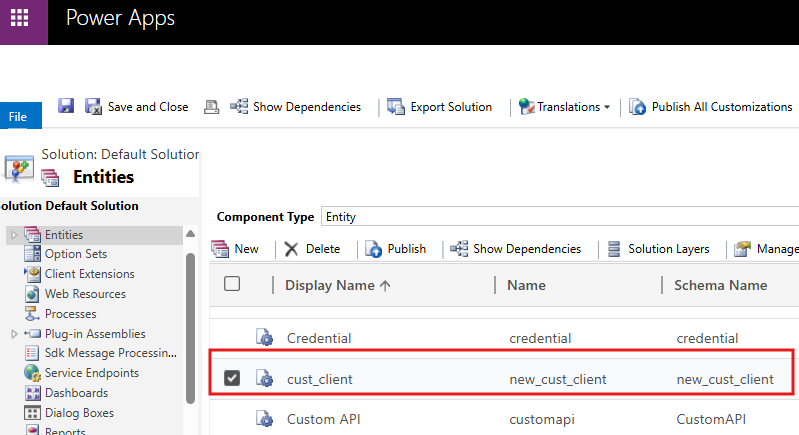The height and width of the screenshot is (435, 799).
Task: Click the tree panel scrollbar thumb
Action: (x=191, y=329)
